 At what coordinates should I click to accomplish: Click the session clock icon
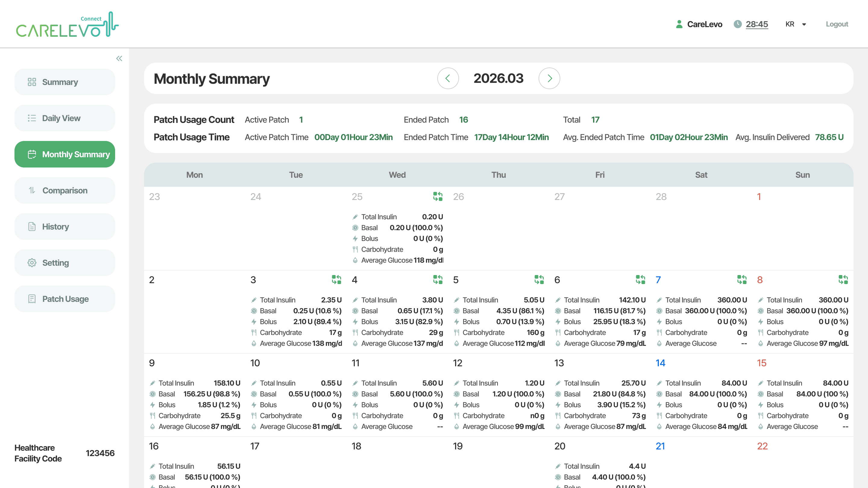pyautogui.click(x=737, y=24)
